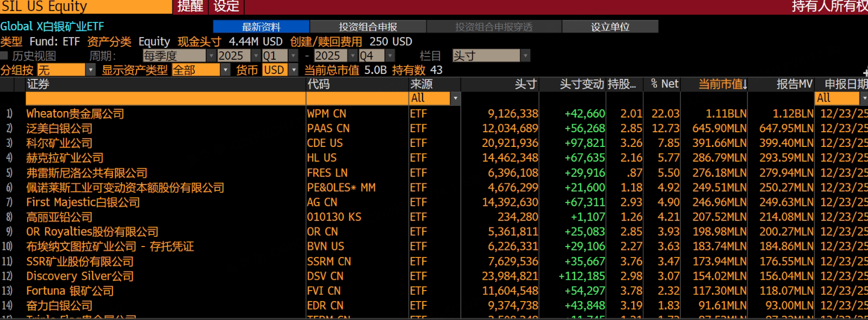Click the 010130 KS ticker code
868x320 pixels.
[x=334, y=217]
